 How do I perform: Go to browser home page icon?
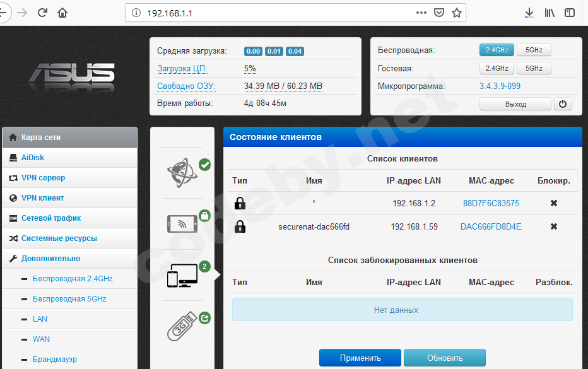click(62, 13)
